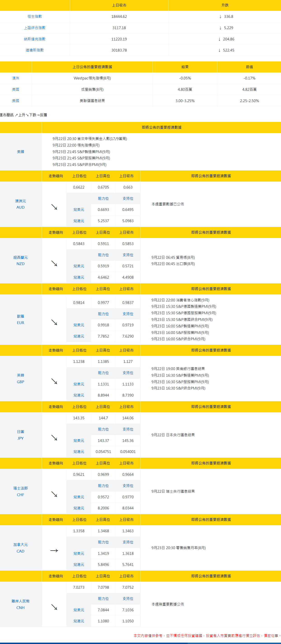The height and width of the screenshot is (644, 281).
Task: Click CNH 兌港元 support 1.1050
Action: pos(128,621)
